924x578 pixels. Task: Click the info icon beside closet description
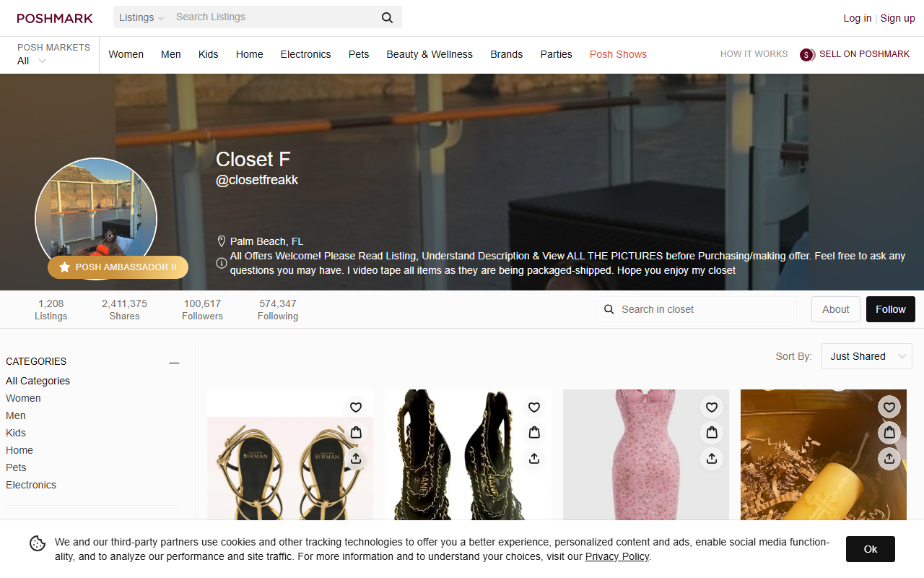[222, 264]
